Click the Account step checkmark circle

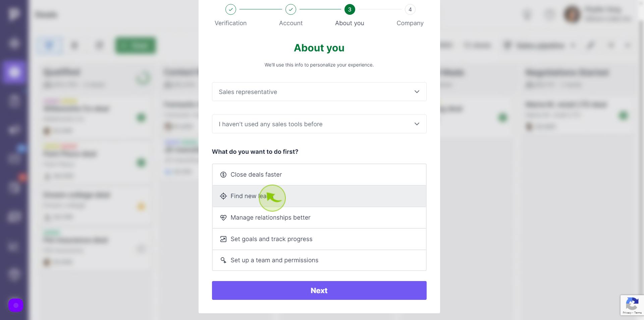[x=291, y=9]
